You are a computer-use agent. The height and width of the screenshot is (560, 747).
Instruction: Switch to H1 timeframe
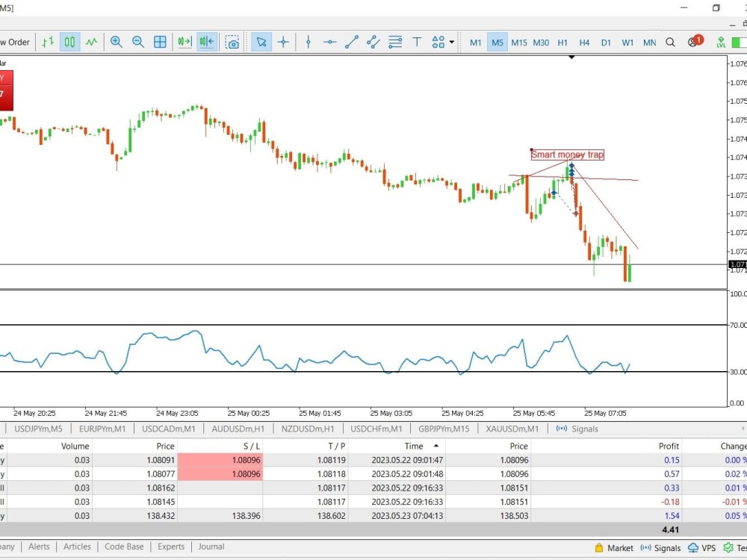coord(562,43)
